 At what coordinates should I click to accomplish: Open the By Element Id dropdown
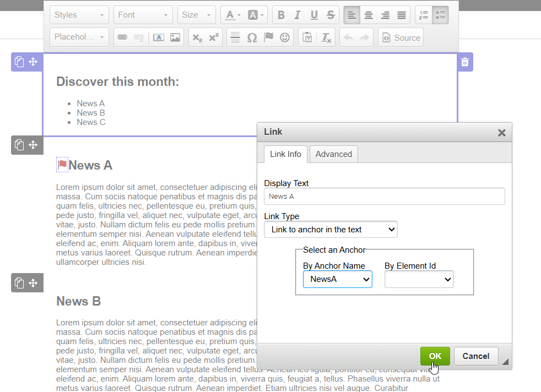[x=419, y=279]
